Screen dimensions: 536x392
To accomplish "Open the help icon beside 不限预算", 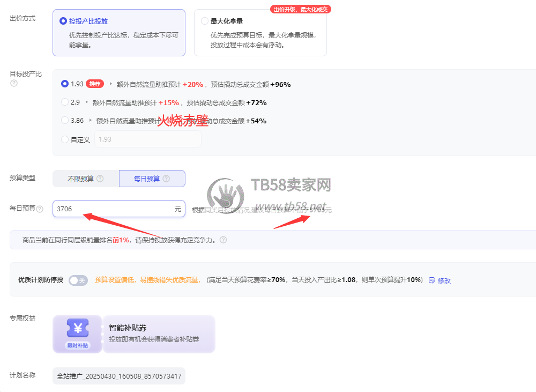I will pos(100,179).
